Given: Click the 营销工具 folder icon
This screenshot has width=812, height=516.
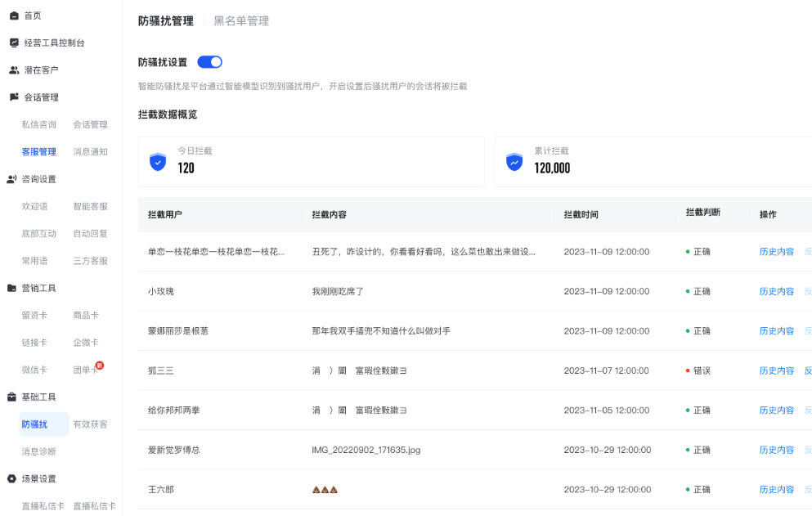Looking at the screenshot, I should (x=11, y=288).
